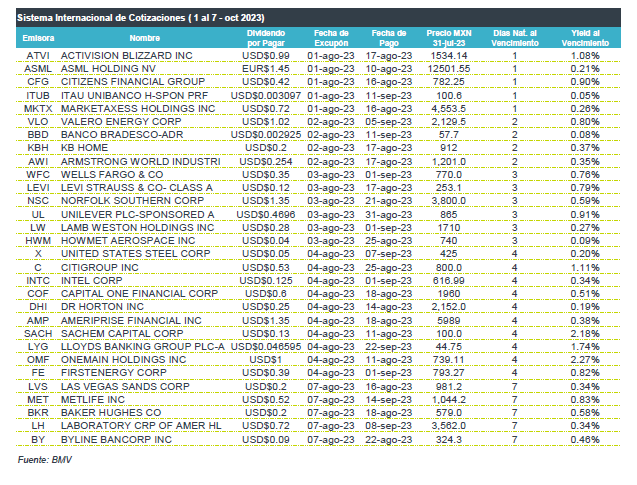
Task: Click 'BAKER HUGHES CO' name cell
Action: tap(111, 413)
